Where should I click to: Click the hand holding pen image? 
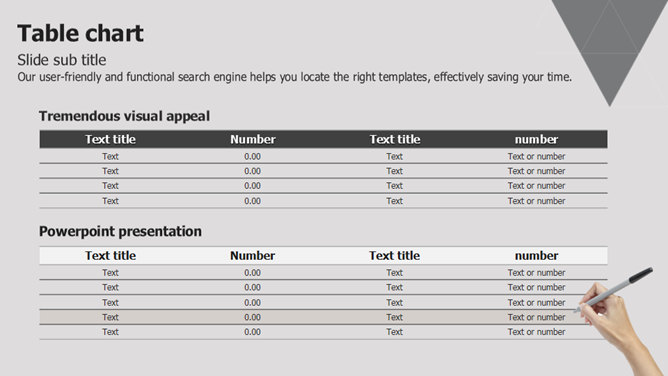pyautogui.click(x=618, y=321)
